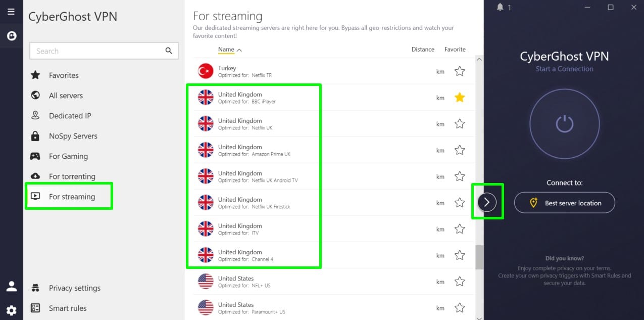Click the flag for Paramount+ US server

(206, 308)
